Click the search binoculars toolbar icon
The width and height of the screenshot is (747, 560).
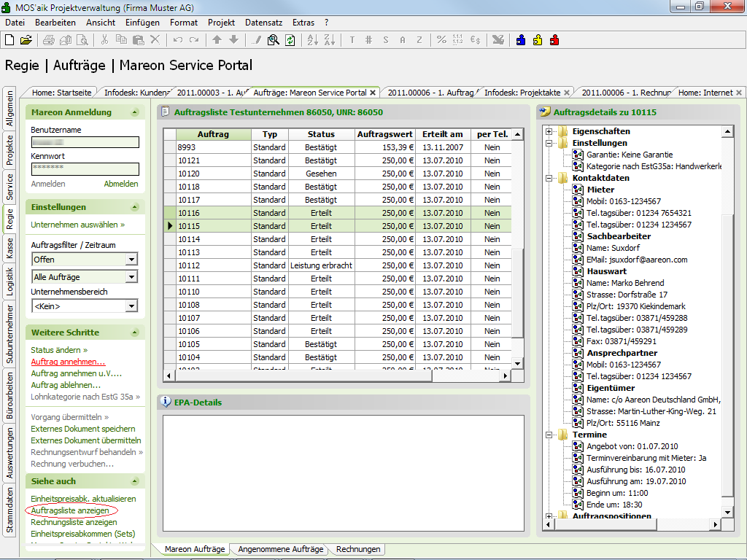coord(273,40)
